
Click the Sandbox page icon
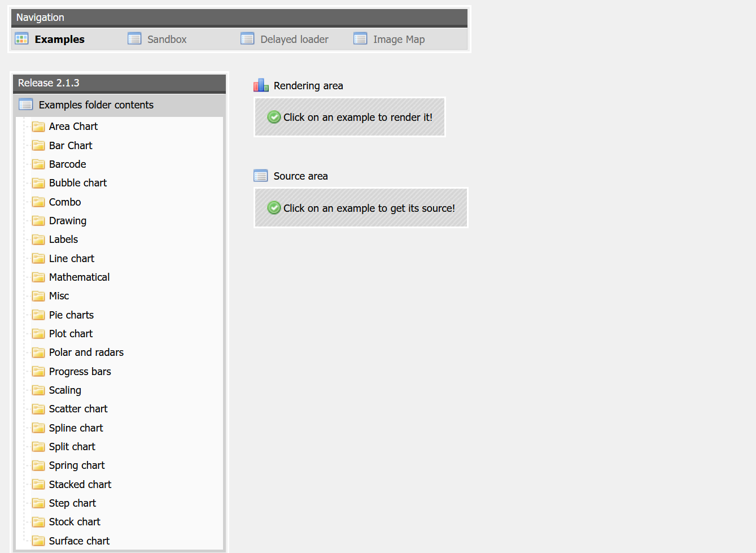coord(134,39)
